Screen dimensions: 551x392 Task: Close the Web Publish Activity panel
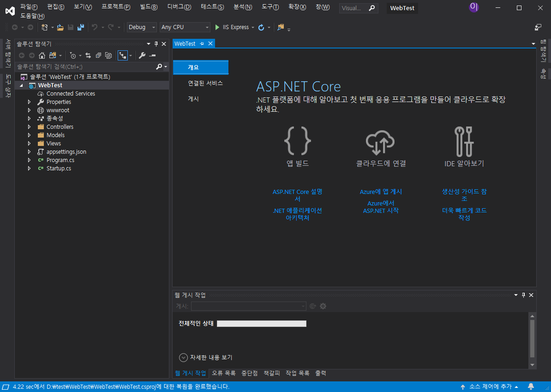click(531, 295)
